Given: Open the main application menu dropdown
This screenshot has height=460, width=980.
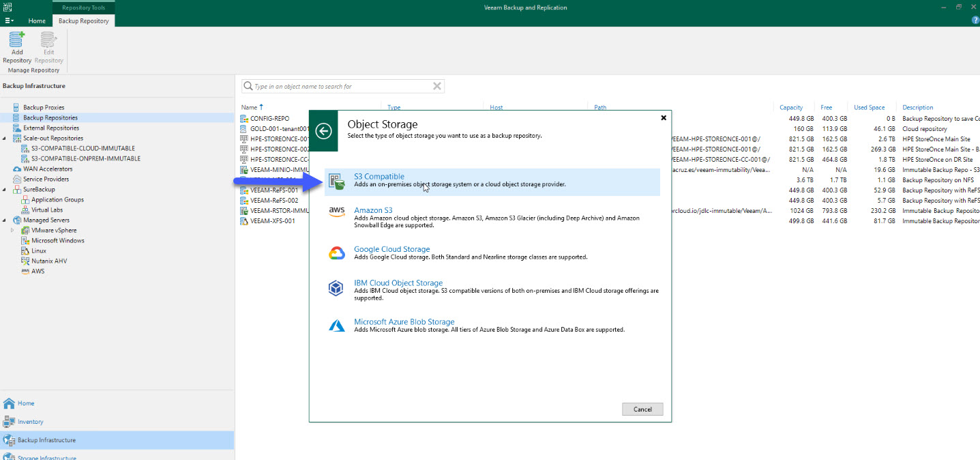Looking at the screenshot, I should 10,21.
